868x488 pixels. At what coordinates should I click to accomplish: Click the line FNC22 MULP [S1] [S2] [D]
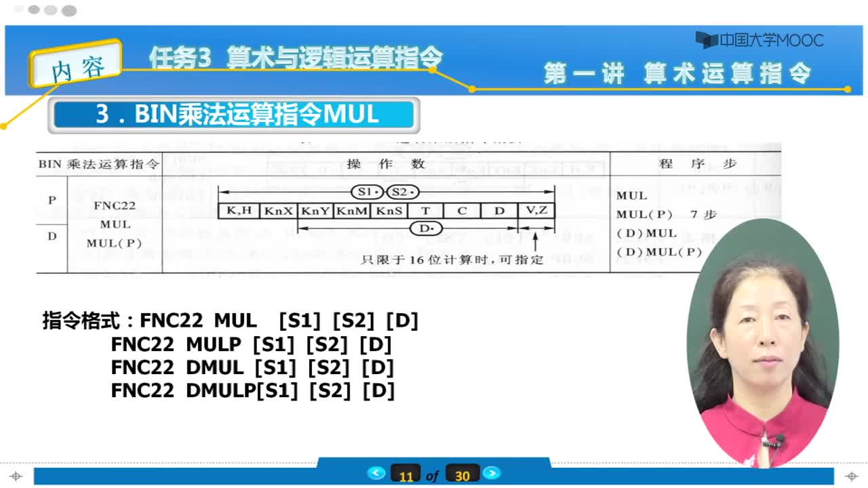coord(252,344)
